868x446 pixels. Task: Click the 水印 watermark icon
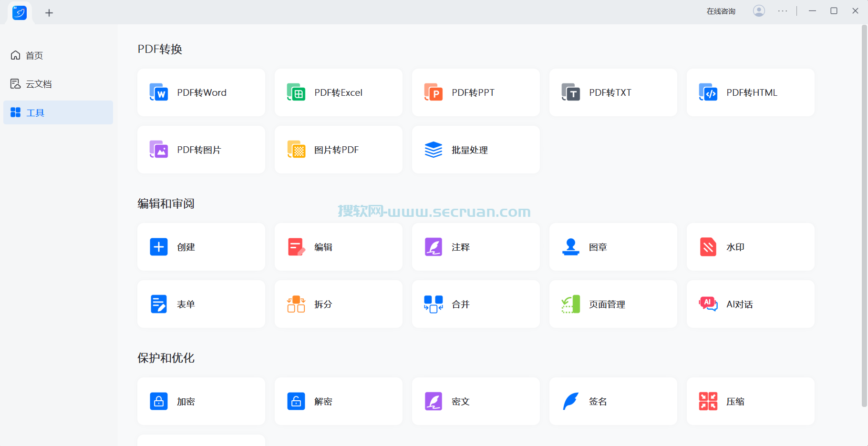pos(708,247)
